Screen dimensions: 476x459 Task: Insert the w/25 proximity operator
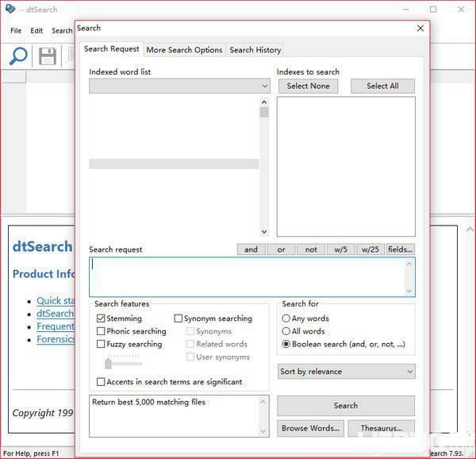coord(370,249)
